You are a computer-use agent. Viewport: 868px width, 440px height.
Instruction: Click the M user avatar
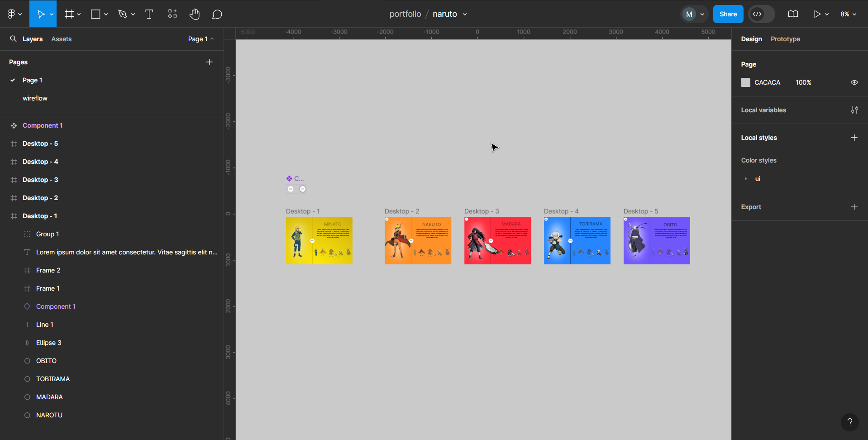[x=689, y=14]
